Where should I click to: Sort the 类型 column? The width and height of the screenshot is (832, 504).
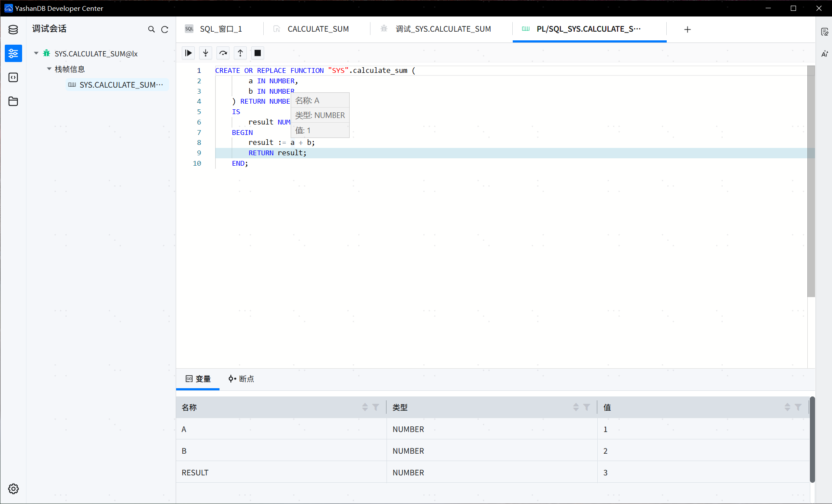click(x=576, y=407)
